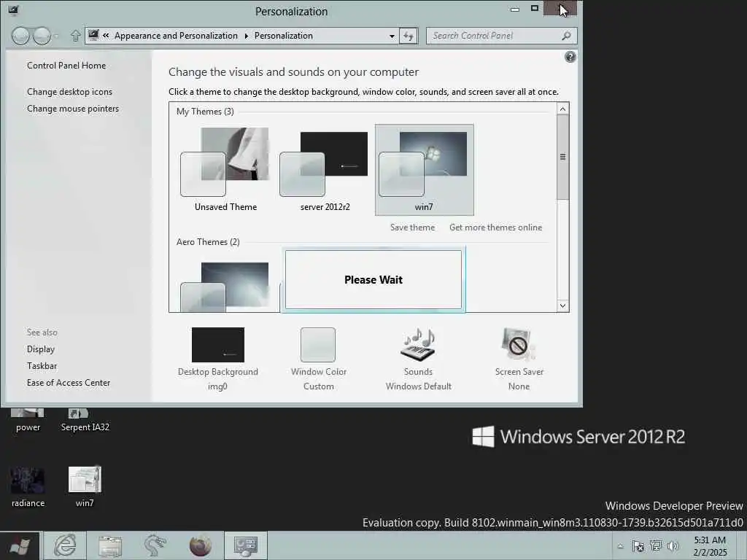Open Change mouse pointers
Viewport: 747px width, 560px height.
click(x=73, y=109)
